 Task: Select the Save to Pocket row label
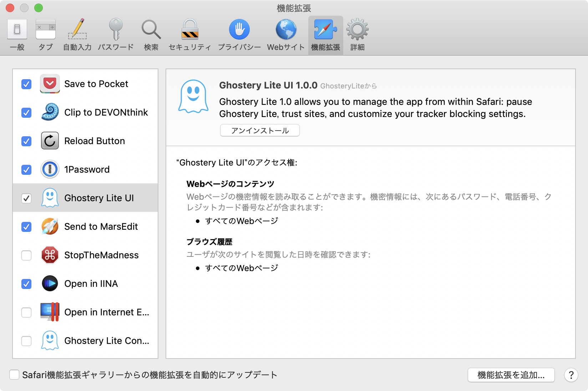coord(96,84)
